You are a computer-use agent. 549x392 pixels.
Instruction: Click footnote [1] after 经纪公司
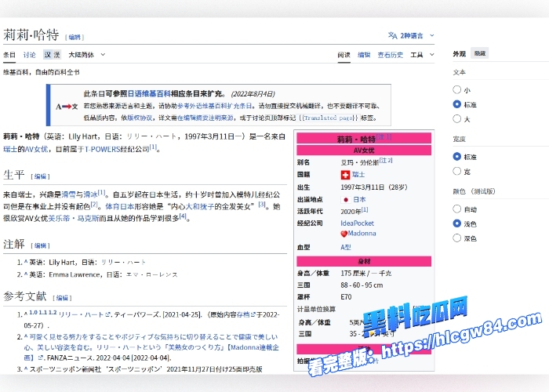154,147
